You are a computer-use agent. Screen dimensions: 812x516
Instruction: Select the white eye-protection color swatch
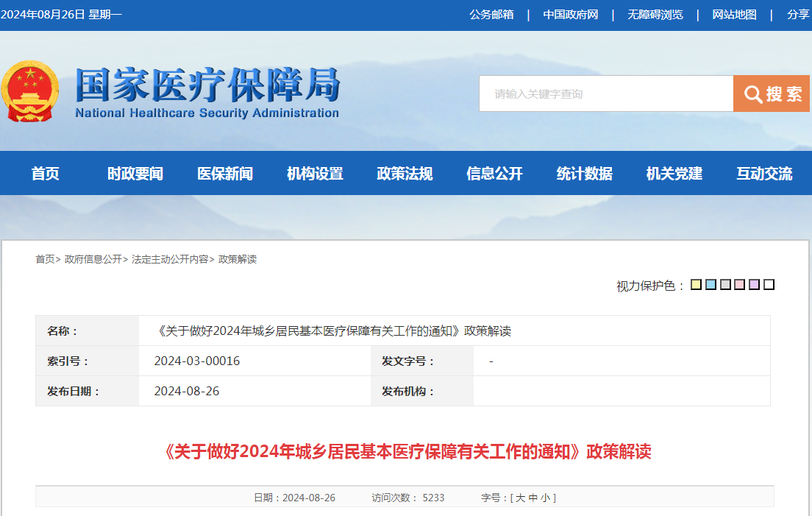tap(769, 285)
